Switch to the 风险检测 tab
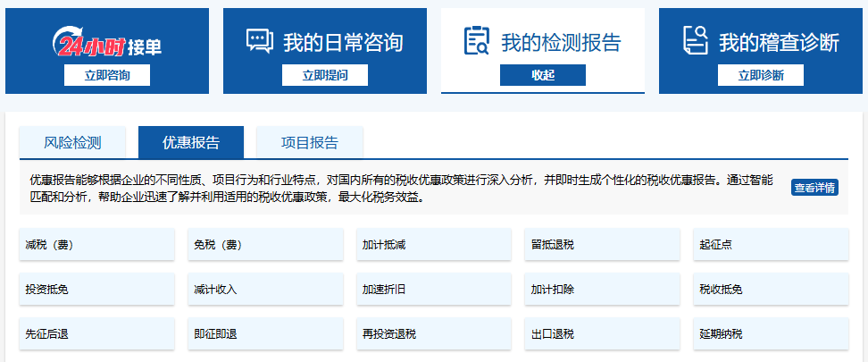 point(73,142)
